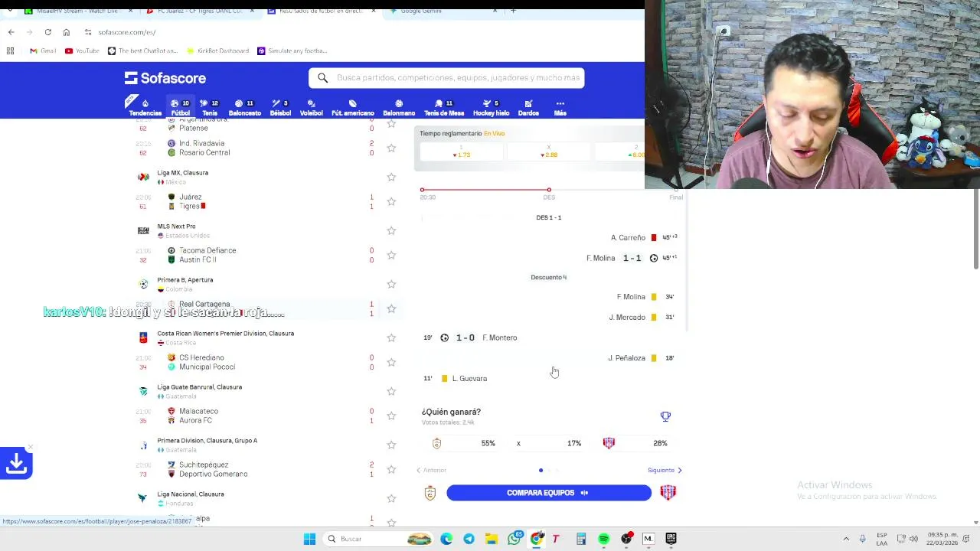The height and width of the screenshot is (551, 980).
Task: Open the Windows Start menu
Action: click(309, 539)
